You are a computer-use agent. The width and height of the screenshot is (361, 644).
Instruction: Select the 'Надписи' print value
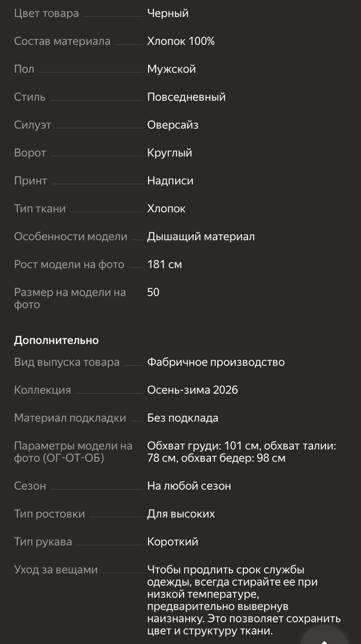170,181
